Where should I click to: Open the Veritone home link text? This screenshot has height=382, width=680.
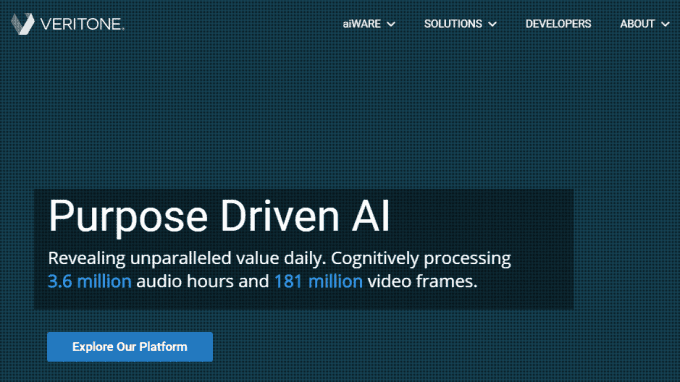click(x=82, y=24)
